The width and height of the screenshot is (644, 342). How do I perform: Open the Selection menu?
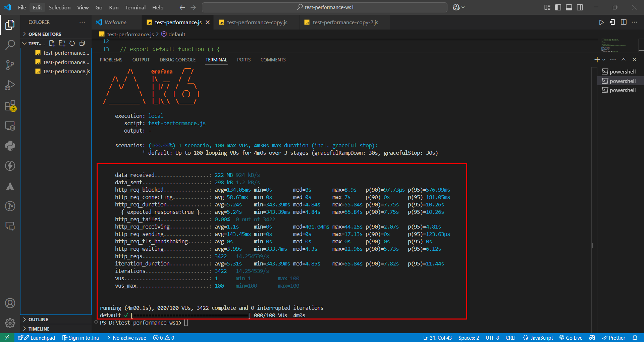(x=59, y=7)
